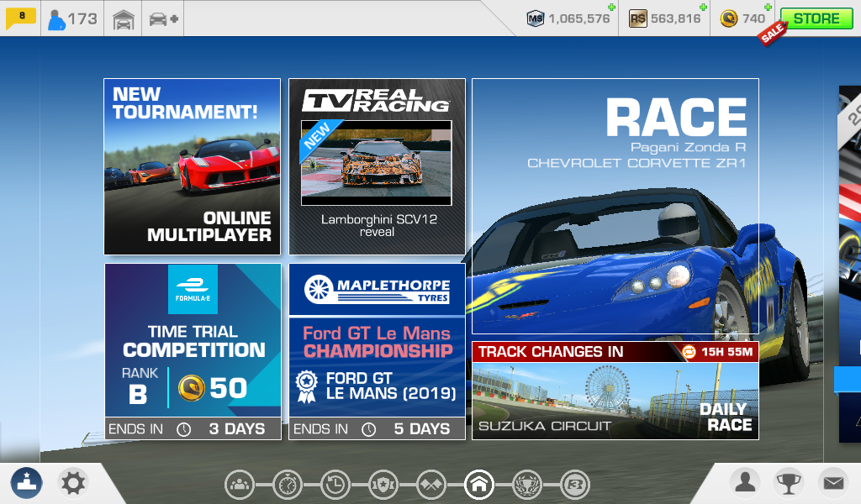Open New Tournament Online Multiplayer tile
This screenshot has width=861, height=504.
pyautogui.click(x=193, y=166)
